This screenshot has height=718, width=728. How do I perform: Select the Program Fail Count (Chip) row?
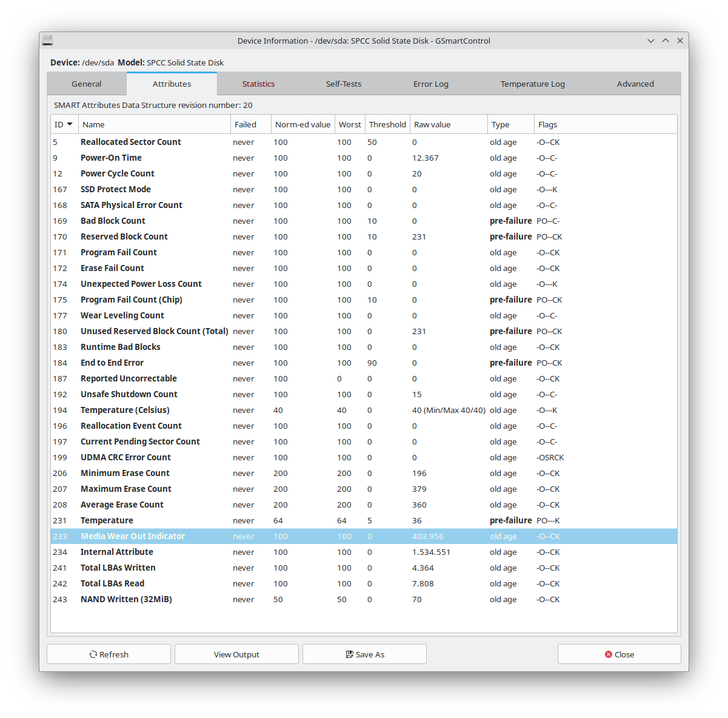[x=364, y=300]
